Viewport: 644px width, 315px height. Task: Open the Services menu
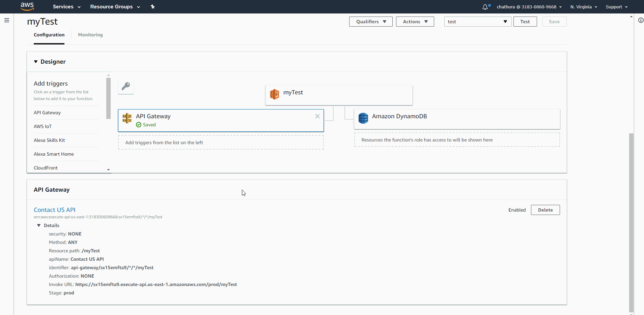[x=67, y=7]
